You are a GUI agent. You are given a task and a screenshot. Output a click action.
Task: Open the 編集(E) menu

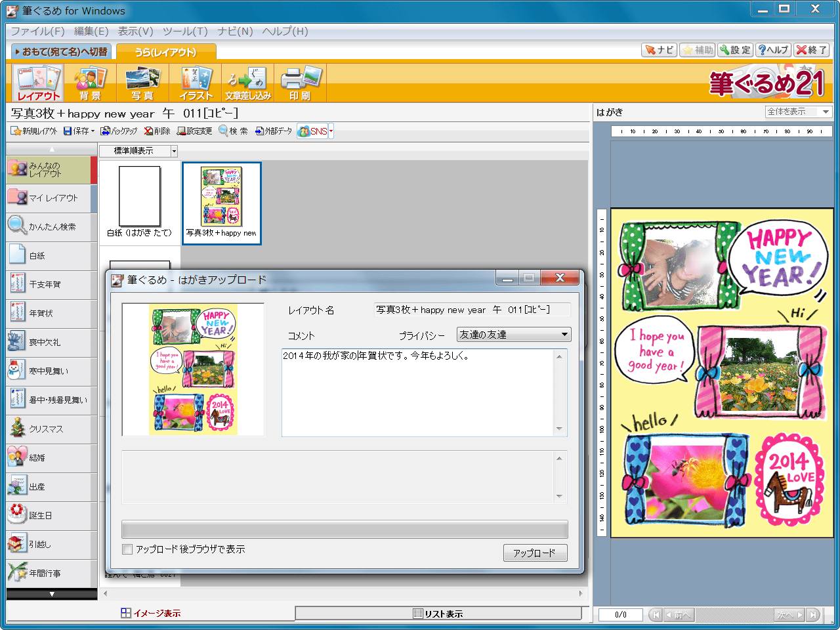(x=91, y=31)
